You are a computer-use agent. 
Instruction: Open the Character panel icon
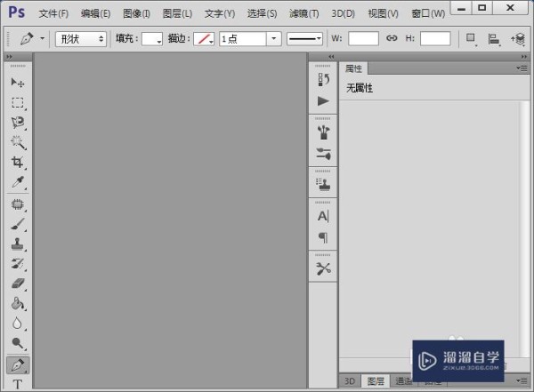pyautogui.click(x=323, y=216)
